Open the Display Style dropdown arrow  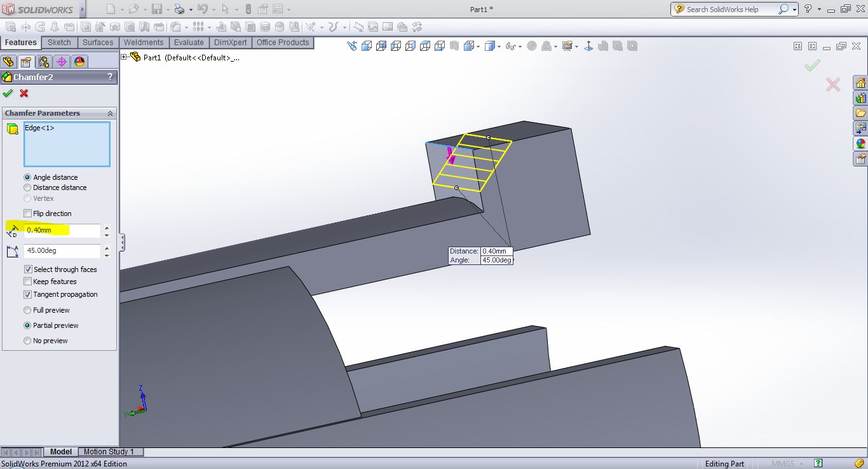point(499,46)
